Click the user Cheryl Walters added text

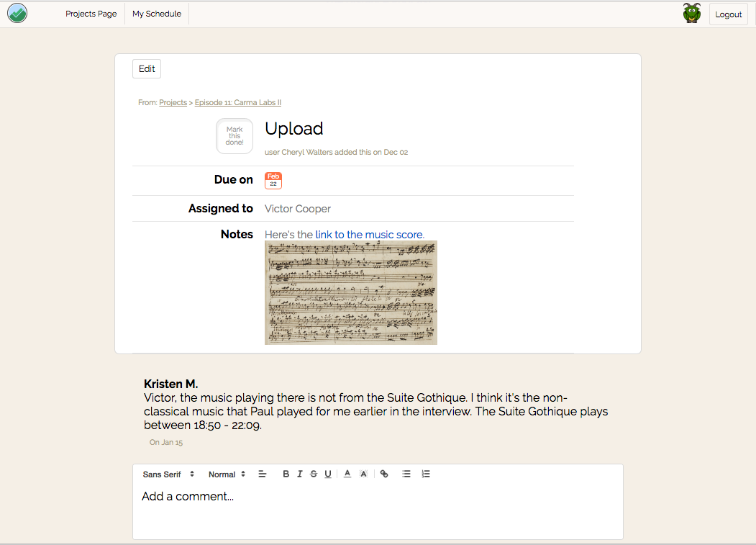pyautogui.click(x=336, y=152)
